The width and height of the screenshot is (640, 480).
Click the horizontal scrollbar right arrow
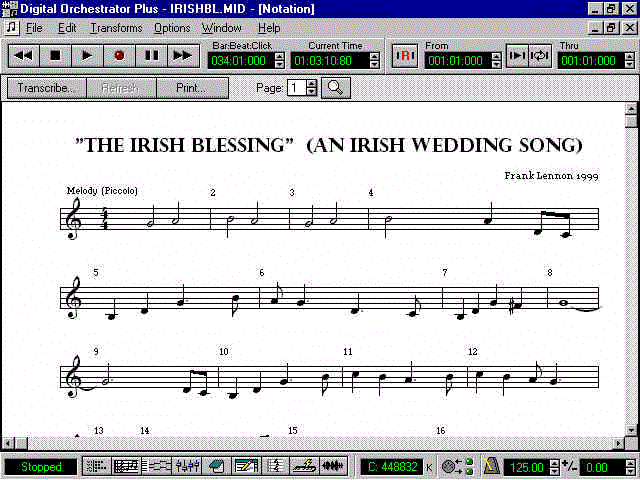(620, 443)
